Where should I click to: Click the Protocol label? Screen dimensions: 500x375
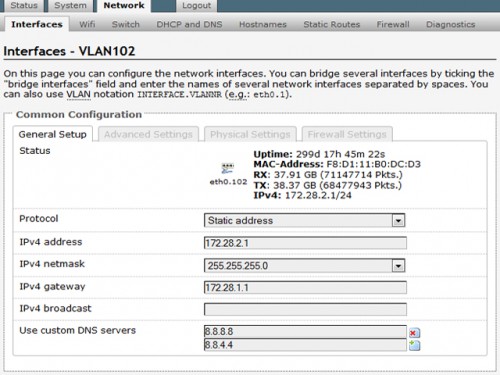click(39, 219)
